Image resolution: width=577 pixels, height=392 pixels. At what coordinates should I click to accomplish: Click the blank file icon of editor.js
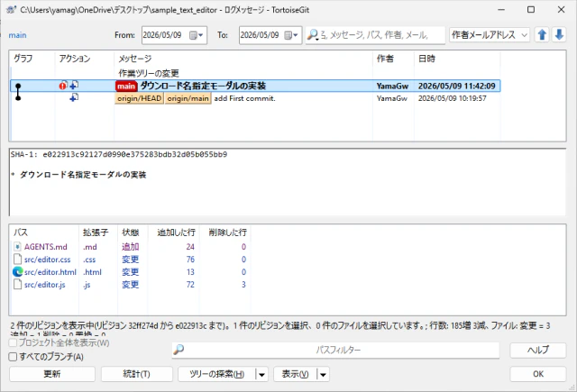pos(17,284)
